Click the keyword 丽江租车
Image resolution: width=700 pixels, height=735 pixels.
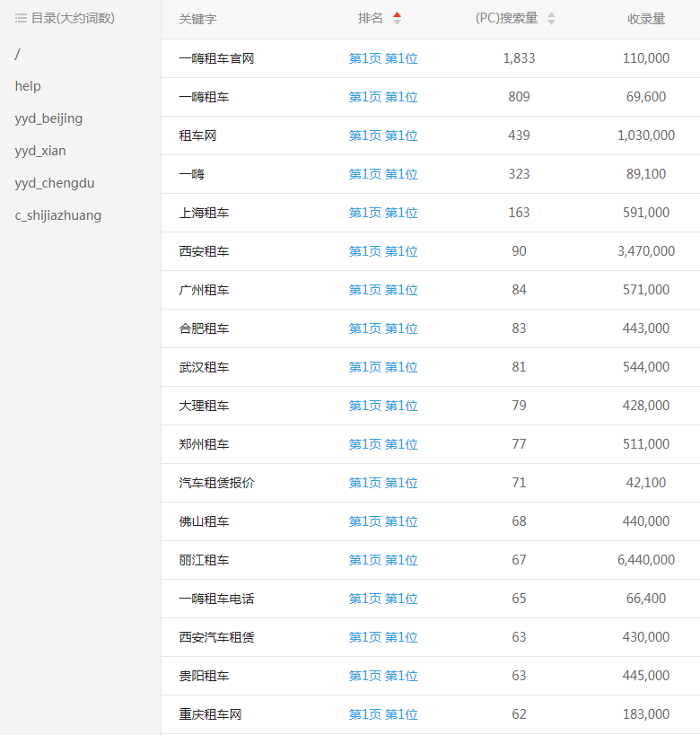(204, 560)
